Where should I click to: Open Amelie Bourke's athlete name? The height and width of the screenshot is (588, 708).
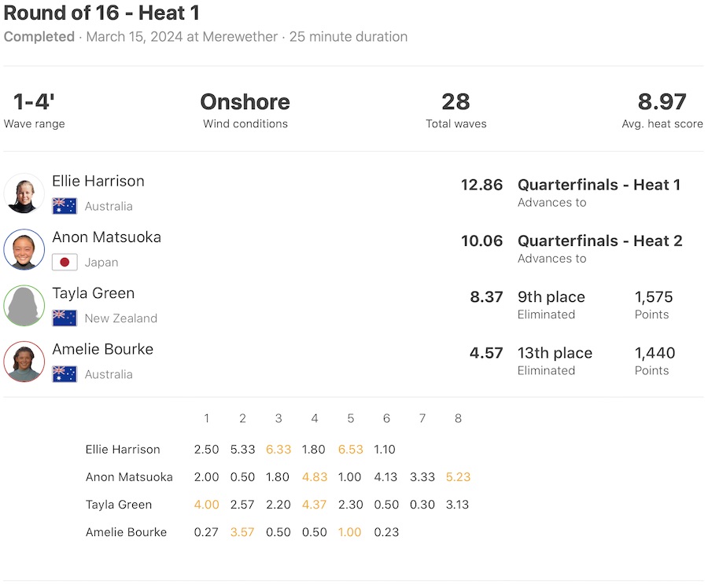[x=102, y=349]
